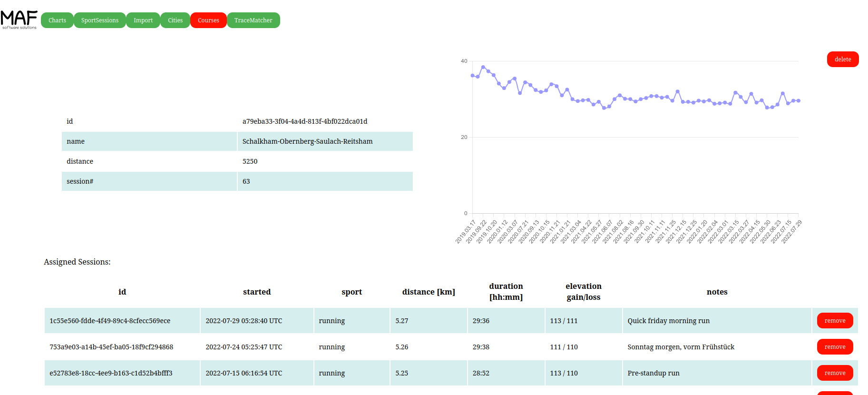Click elevation value 113 / 111
868x395 pixels.
pos(564,321)
